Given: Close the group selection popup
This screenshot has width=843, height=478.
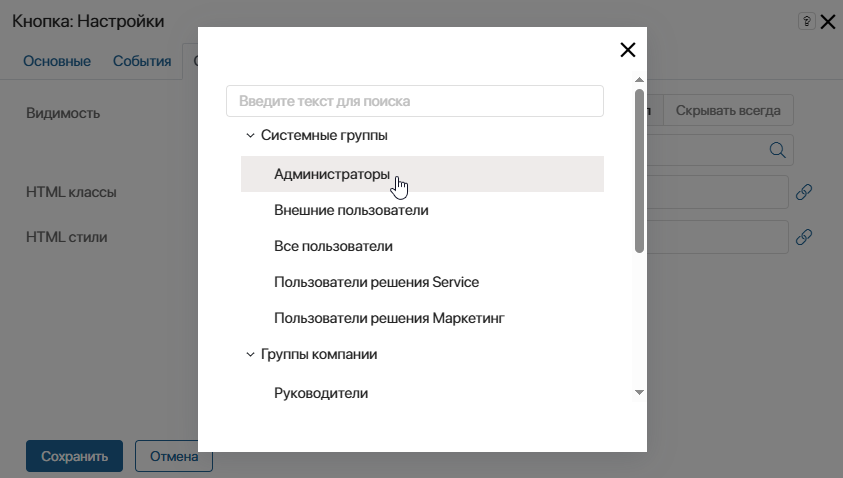Looking at the screenshot, I should pyautogui.click(x=628, y=50).
